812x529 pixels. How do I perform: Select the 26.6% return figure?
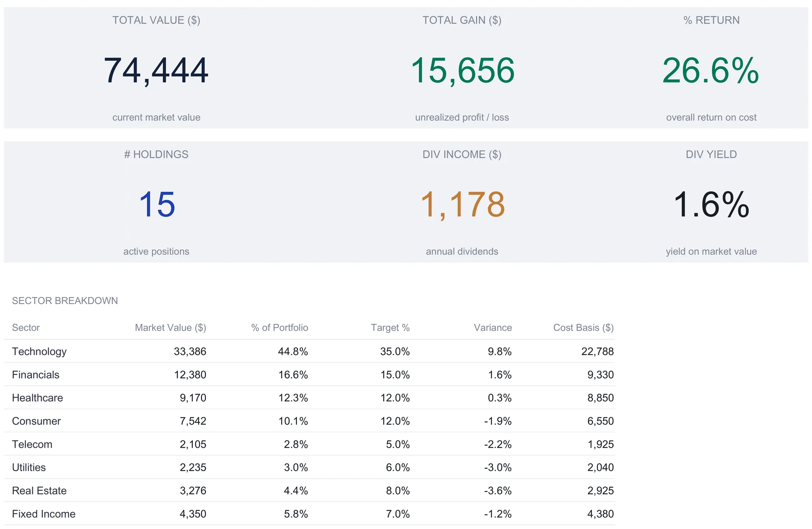[711, 71]
